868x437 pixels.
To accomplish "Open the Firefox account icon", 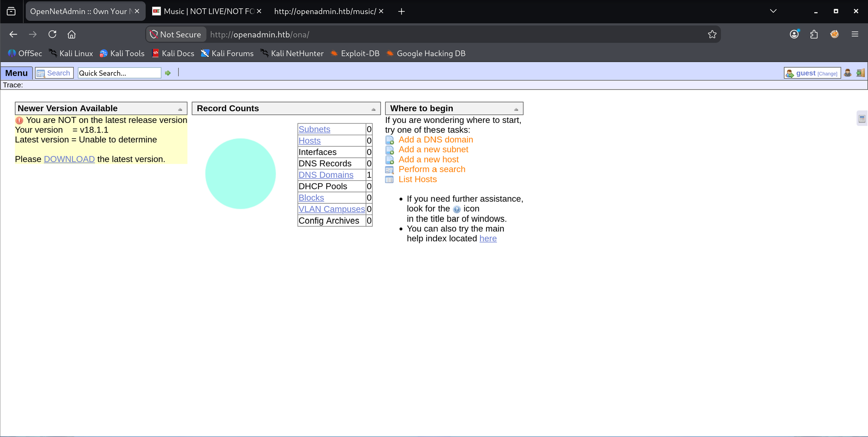I will pos(794,34).
